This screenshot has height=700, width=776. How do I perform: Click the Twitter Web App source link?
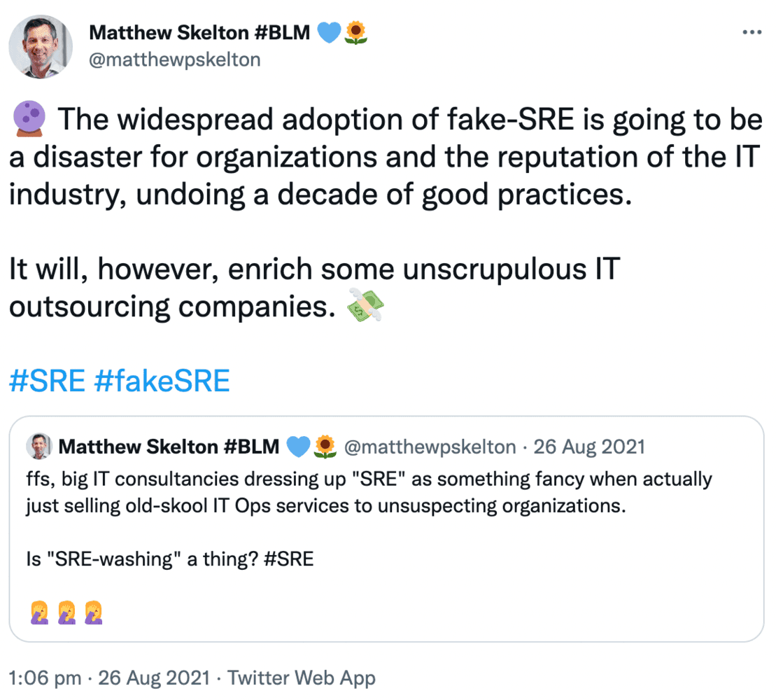pos(302,678)
